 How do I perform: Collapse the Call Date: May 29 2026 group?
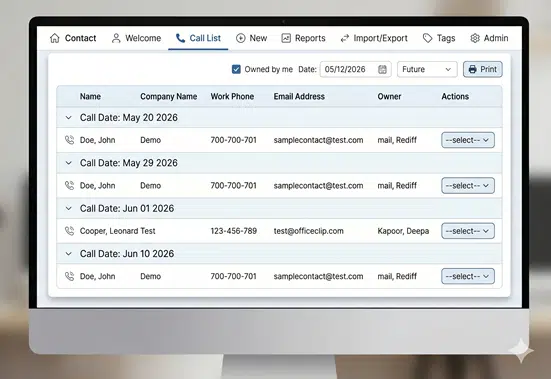pos(69,163)
